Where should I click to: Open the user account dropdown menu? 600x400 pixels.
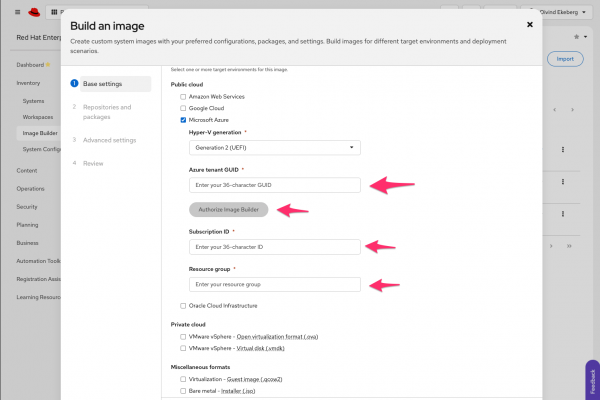(559, 12)
